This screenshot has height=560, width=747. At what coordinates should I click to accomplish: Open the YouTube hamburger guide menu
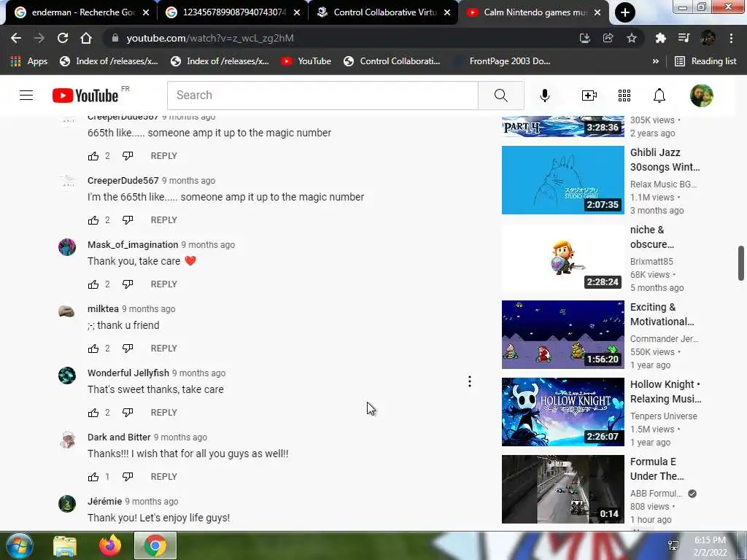26,96
